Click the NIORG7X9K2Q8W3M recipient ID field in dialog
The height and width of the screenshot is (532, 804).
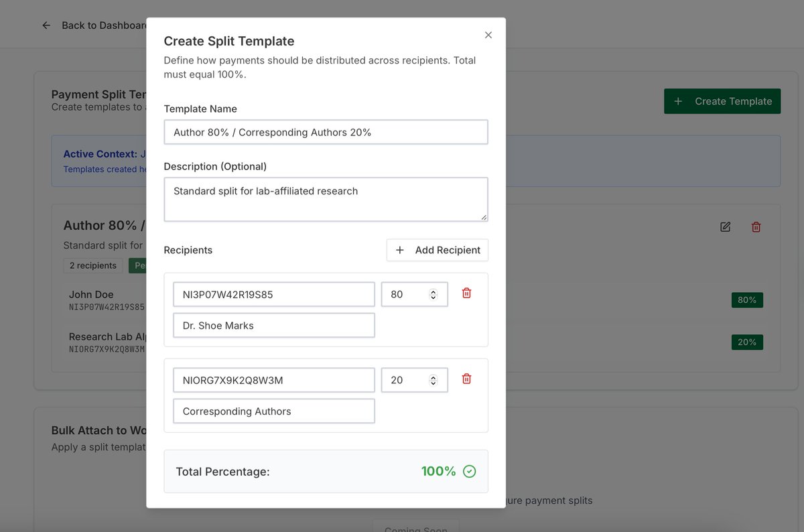point(274,380)
